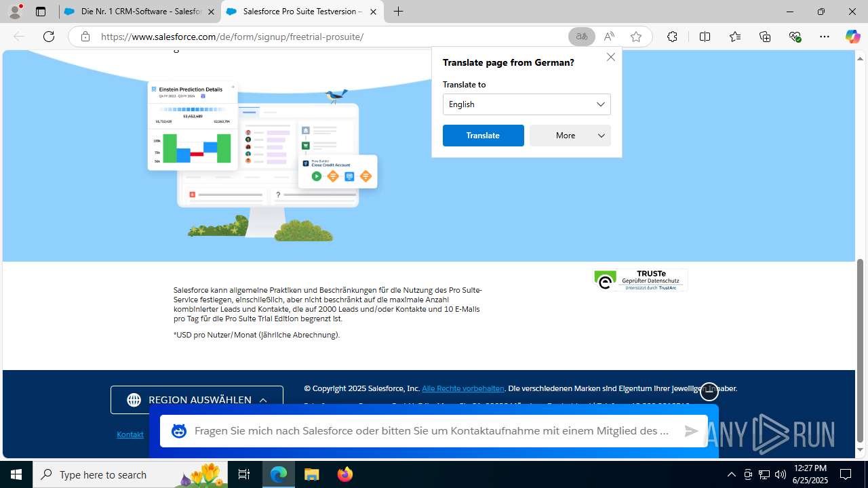Viewport: 868px width, 488px height.
Task: Open the network status tray icon
Action: click(x=764, y=474)
